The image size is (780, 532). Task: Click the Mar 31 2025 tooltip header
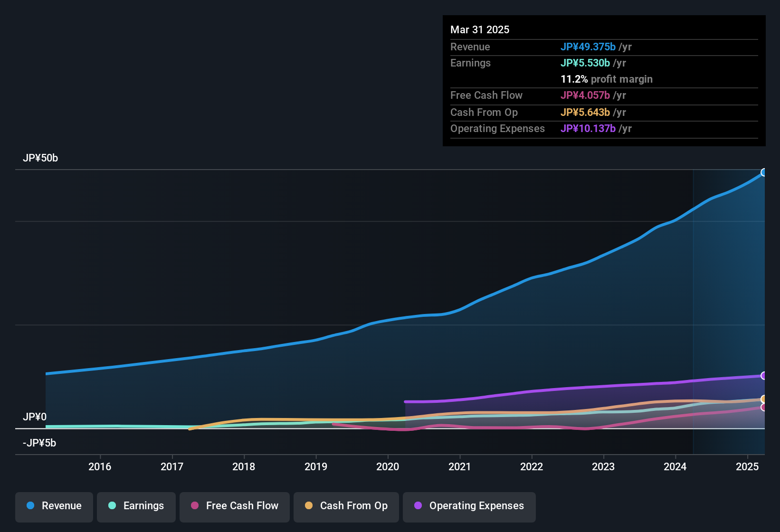pyautogui.click(x=480, y=29)
